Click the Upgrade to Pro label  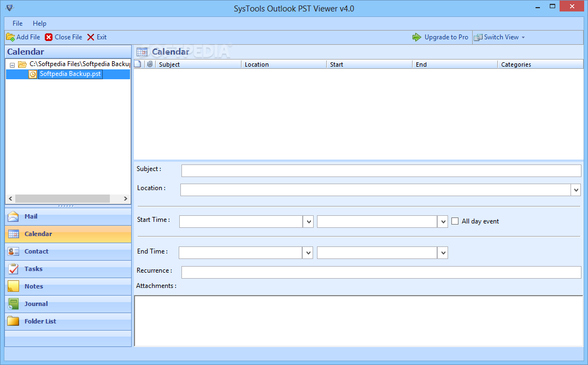pos(446,37)
